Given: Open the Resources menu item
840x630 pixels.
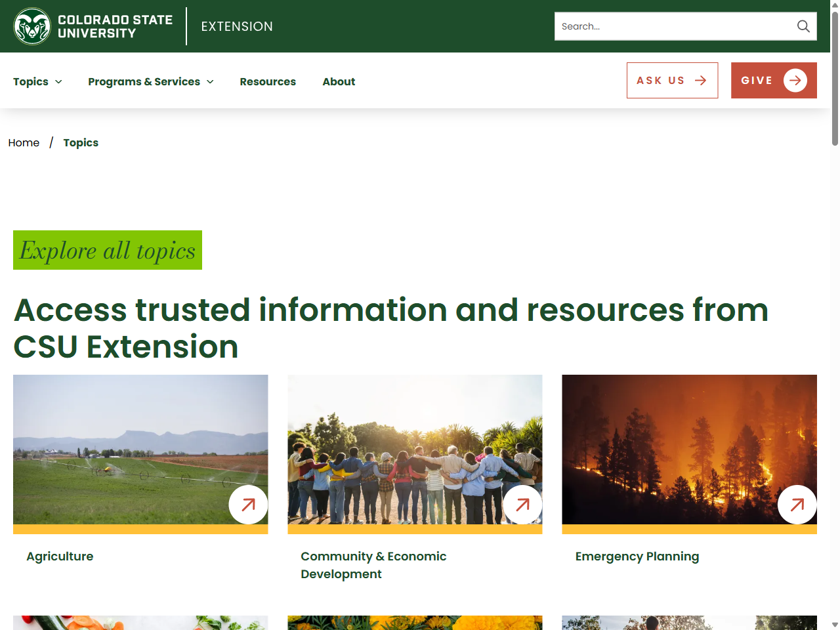Looking at the screenshot, I should [x=268, y=82].
